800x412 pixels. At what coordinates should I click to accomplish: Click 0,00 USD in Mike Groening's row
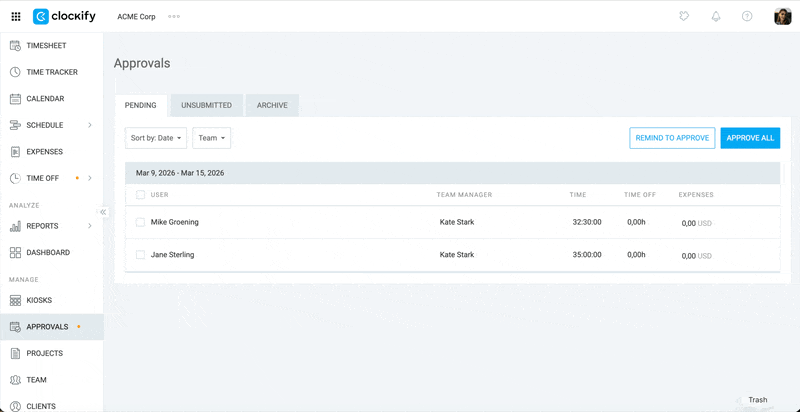point(696,223)
